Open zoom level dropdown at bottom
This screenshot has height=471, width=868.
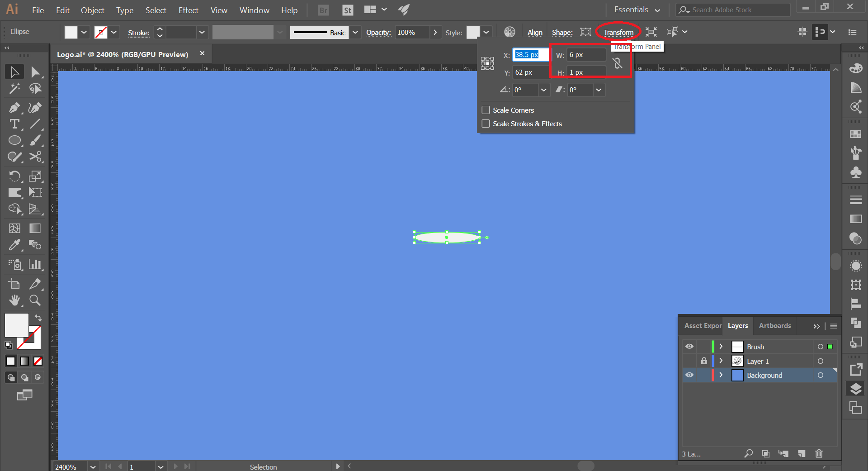[93, 466]
